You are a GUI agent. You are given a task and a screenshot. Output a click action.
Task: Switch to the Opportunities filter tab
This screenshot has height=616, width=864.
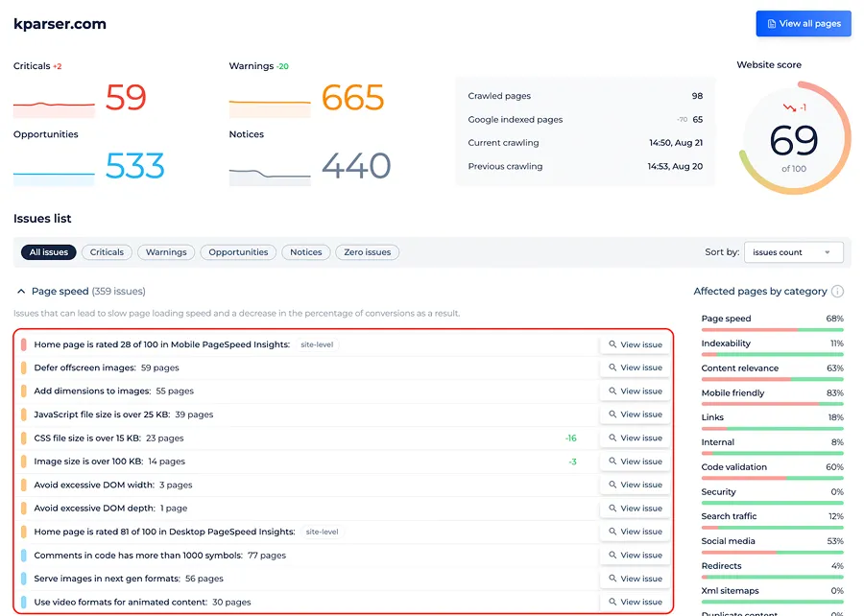tap(238, 252)
